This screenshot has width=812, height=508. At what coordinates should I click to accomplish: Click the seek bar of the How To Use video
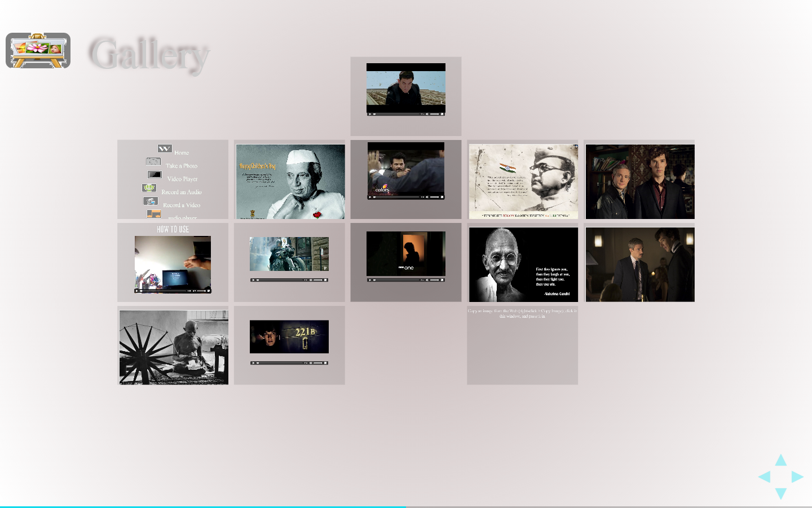pos(164,291)
